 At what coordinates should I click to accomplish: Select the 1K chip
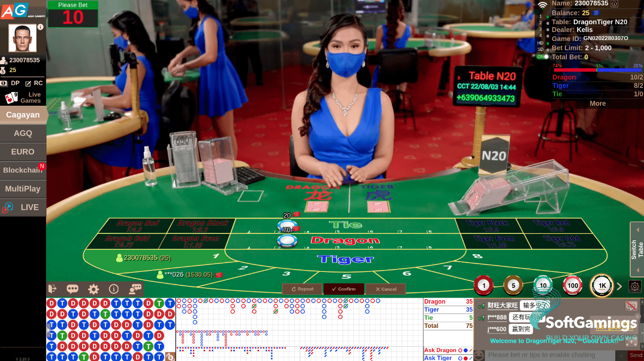602,285
